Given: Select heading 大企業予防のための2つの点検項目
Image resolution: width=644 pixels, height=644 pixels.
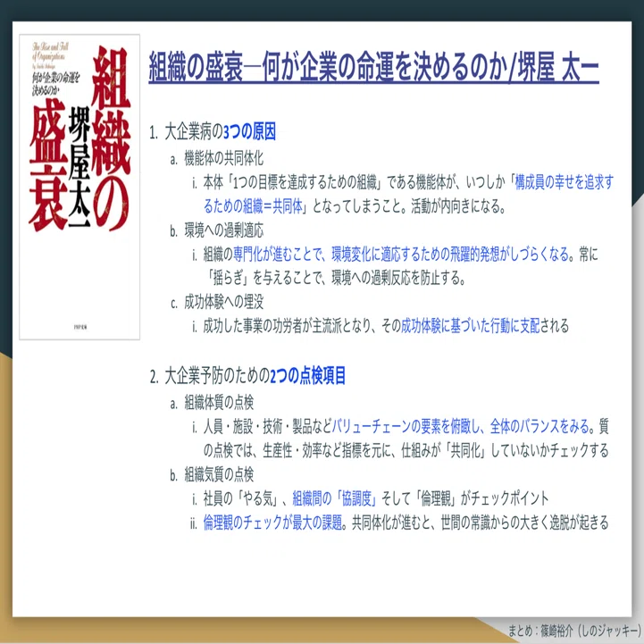Looking at the screenshot, I should (x=255, y=376).
